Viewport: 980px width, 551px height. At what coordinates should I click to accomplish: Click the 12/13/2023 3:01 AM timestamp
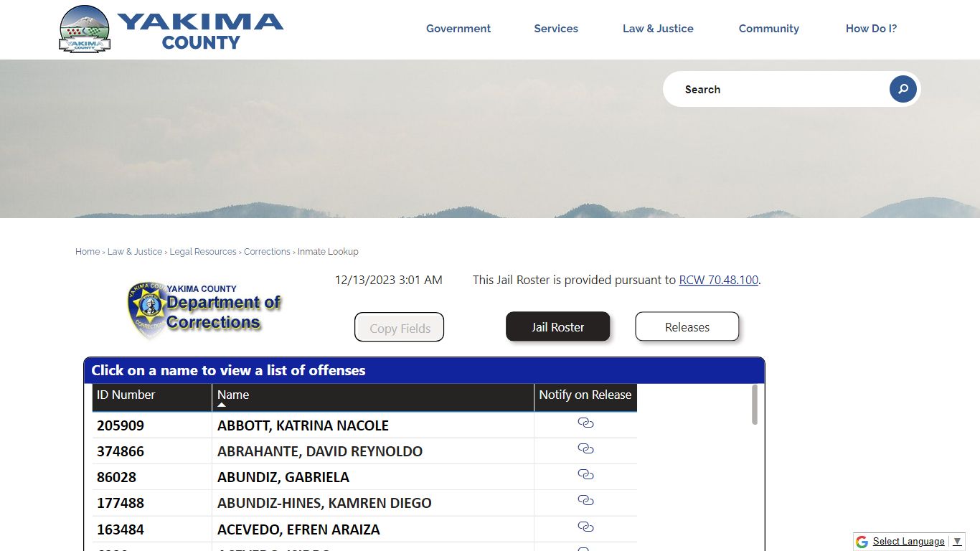389,280
